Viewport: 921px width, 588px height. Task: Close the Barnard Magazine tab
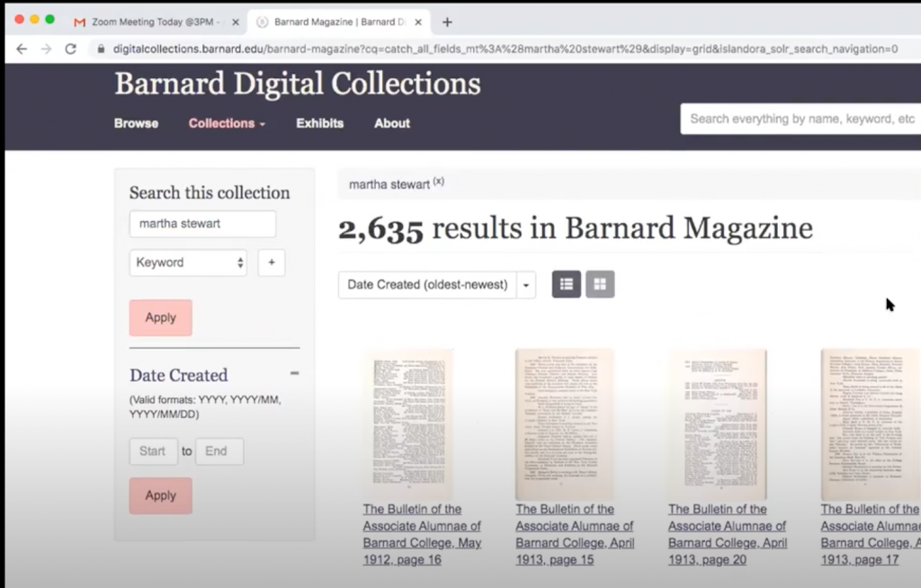[418, 22]
